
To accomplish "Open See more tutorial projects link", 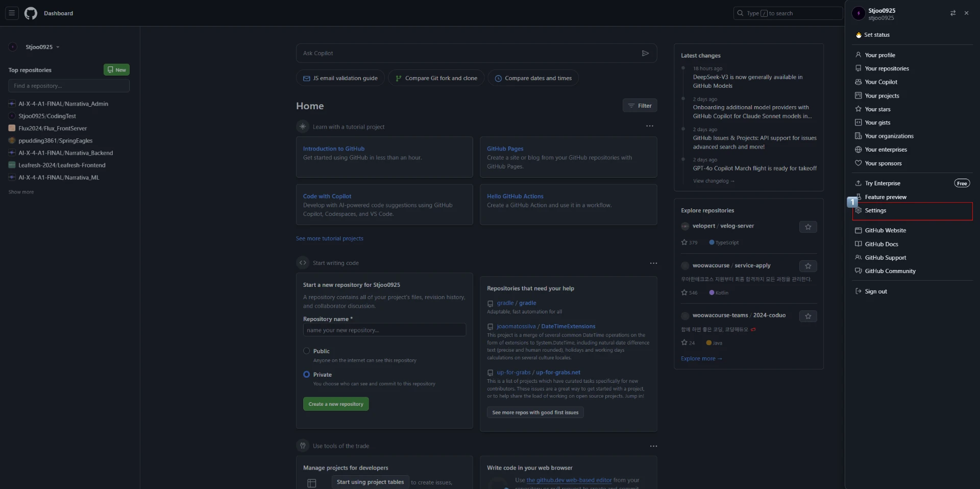I will point(330,238).
